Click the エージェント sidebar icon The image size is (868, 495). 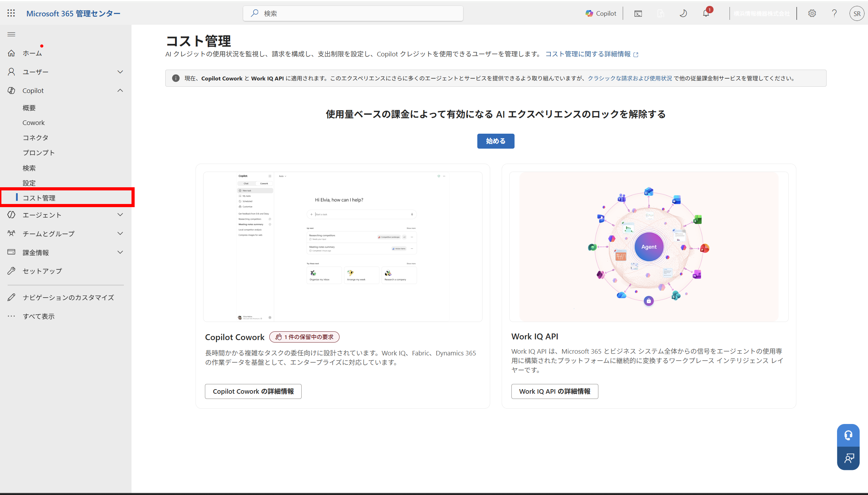pyautogui.click(x=11, y=215)
